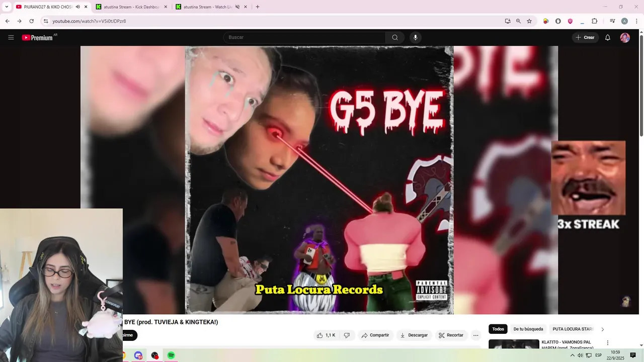Open the uBlock pink shield extension
The image size is (644, 362).
(570, 21)
